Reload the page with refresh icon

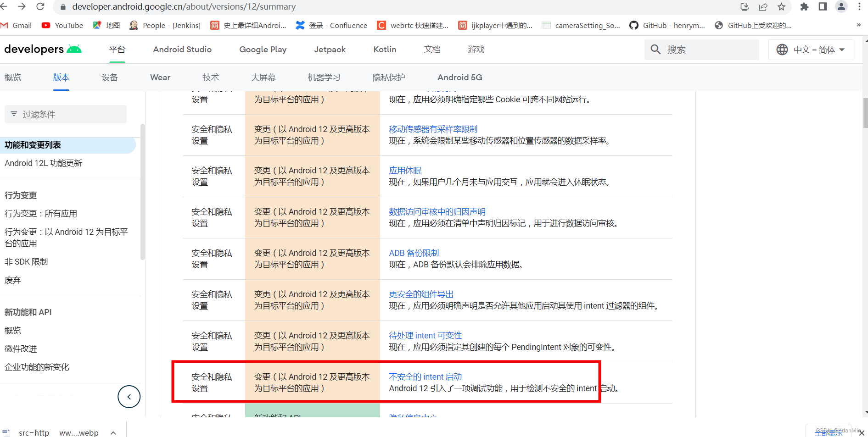point(40,7)
